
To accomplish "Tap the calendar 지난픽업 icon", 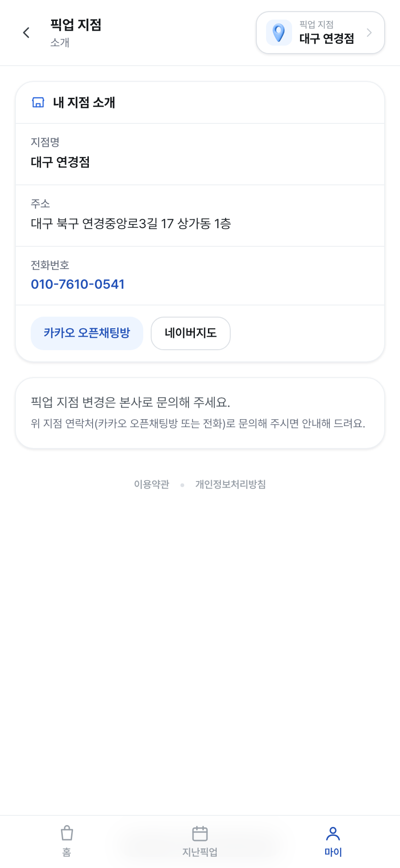I will (x=200, y=833).
